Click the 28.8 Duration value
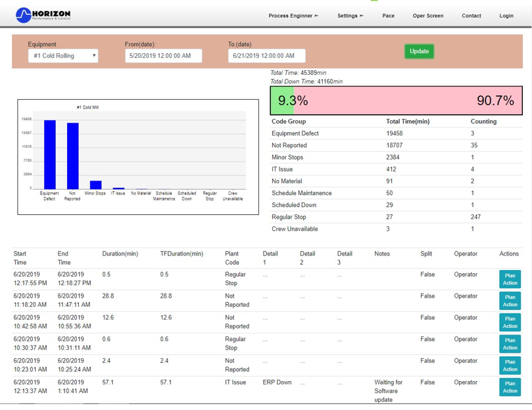The width and height of the screenshot is (532, 410). click(x=108, y=296)
